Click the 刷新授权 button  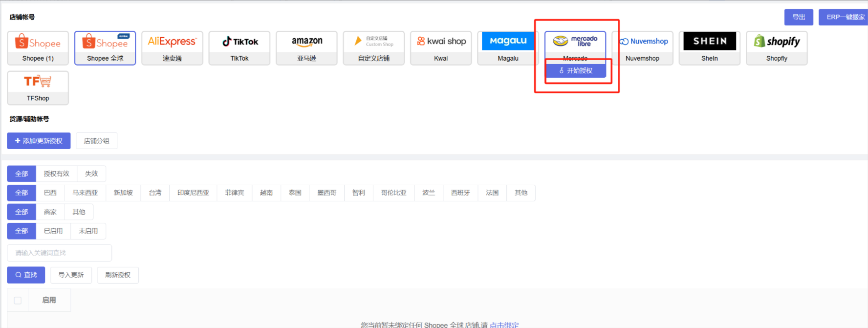coord(118,275)
